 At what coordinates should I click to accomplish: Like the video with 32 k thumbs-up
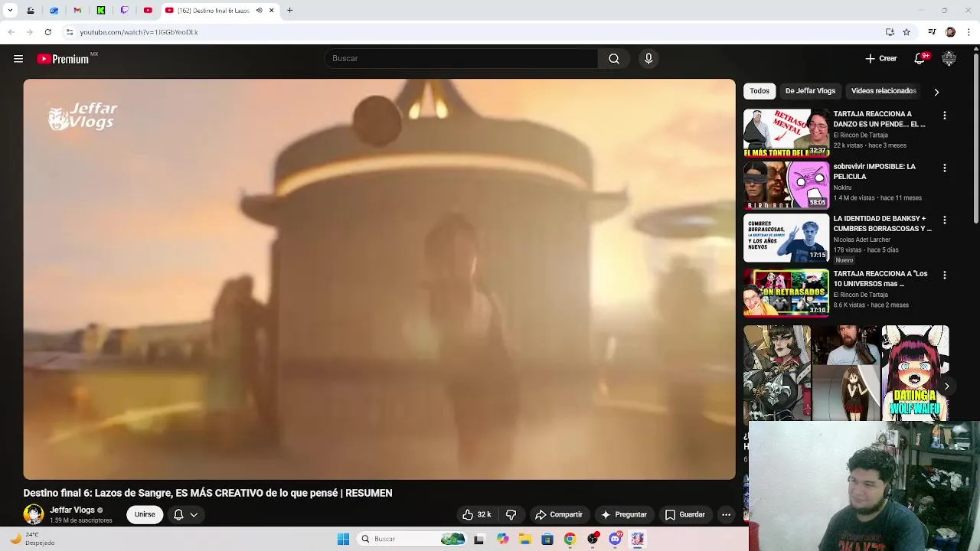tap(476, 514)
